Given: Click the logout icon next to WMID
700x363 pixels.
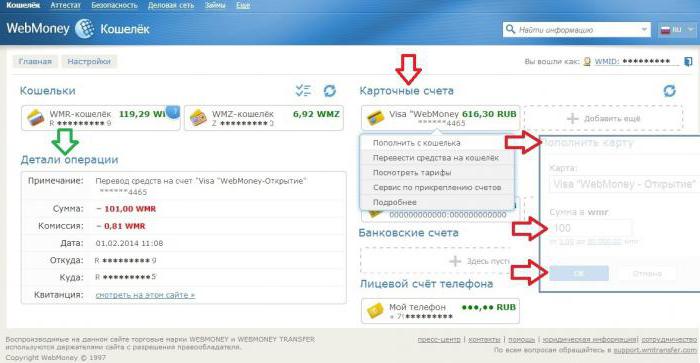Looking at the screenshot, I should pos(688,61).
